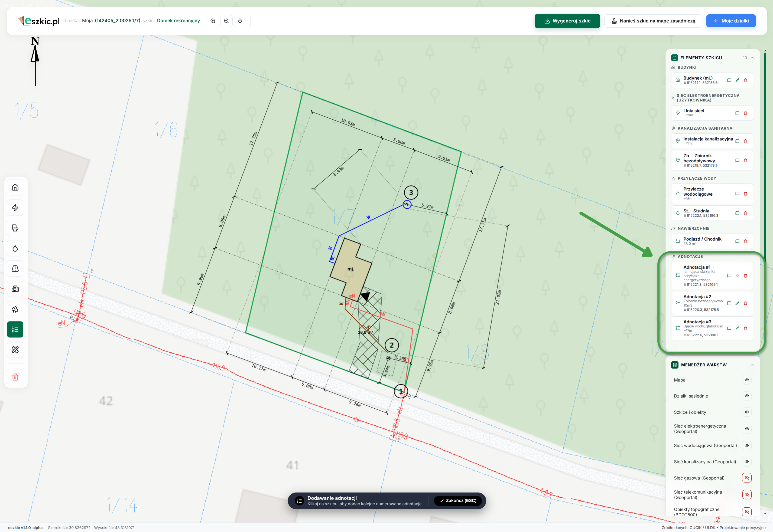773x532 pixels.
Task: Select the Przyłącze wodociągowe list row
Action: coord(712,194)
